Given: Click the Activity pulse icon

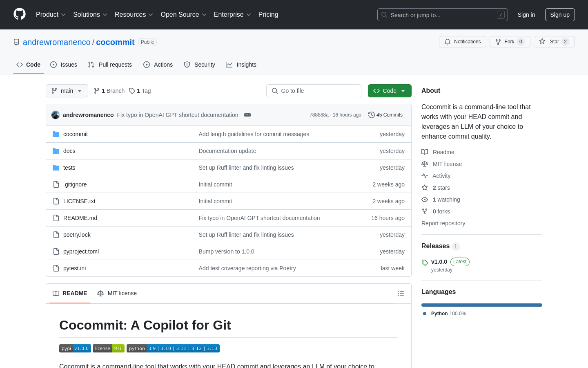Looking at the screenshot, I should pyautogui.click(x=425, y=176).
